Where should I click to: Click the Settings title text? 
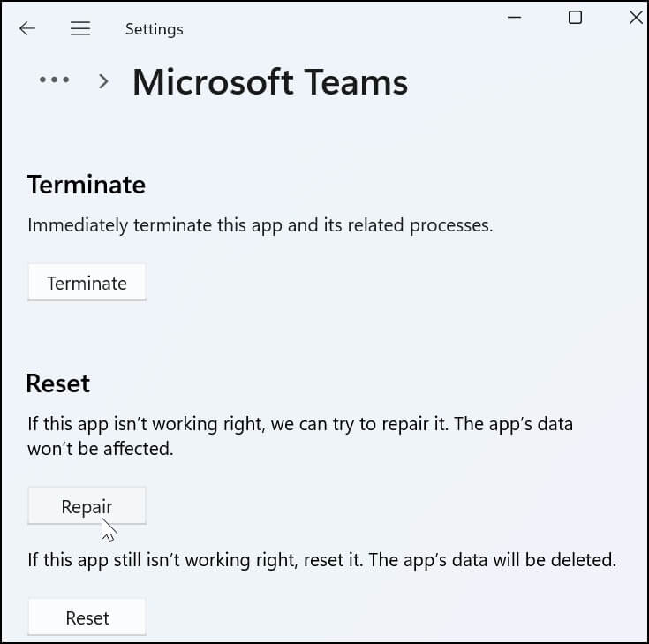click(x=155, y=29)
